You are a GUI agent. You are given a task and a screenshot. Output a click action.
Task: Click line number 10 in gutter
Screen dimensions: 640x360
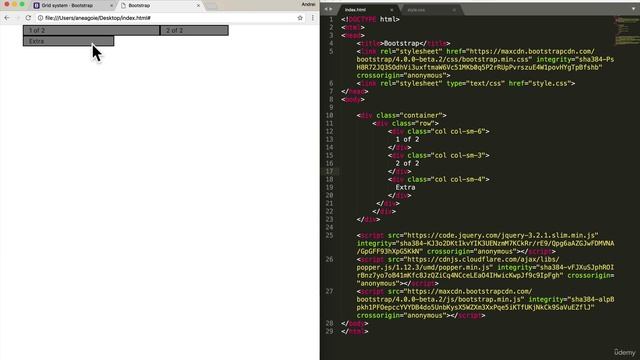[x=329, y=116]
